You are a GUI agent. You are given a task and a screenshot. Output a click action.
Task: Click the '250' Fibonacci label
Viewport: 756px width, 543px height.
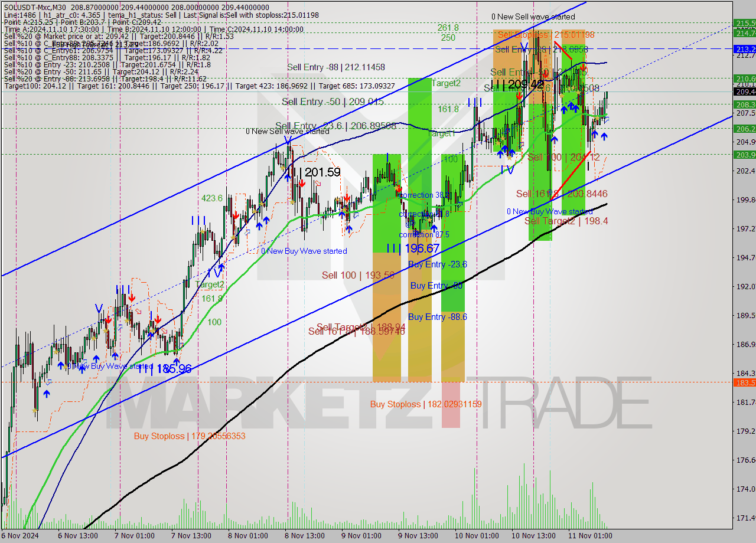[x=448, y=37]
